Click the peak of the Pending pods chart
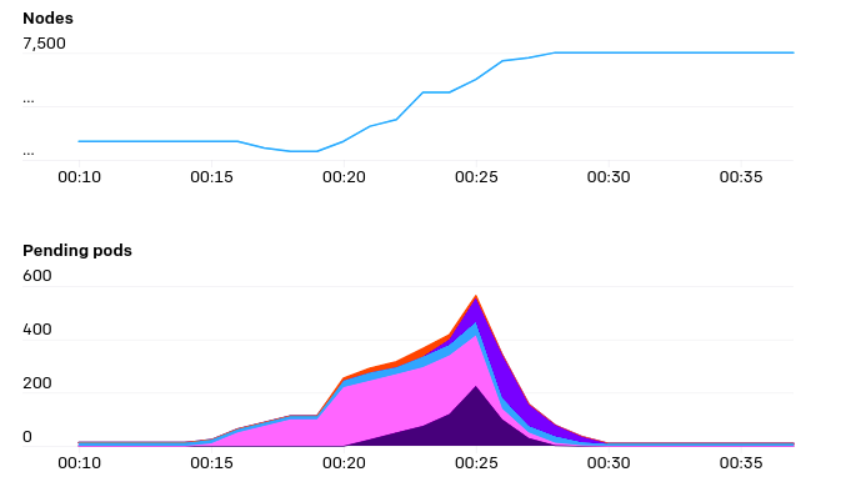863x481 pixels. [x=476, y=297]
